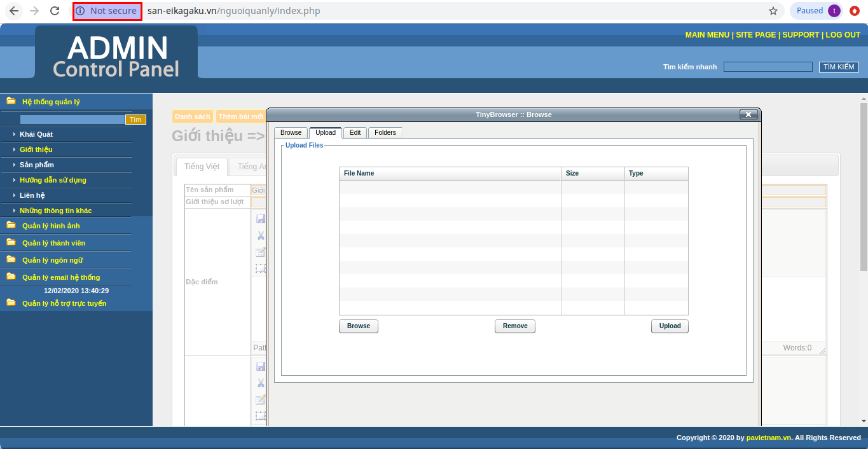Open SUPPORT link

click(801, 35)
